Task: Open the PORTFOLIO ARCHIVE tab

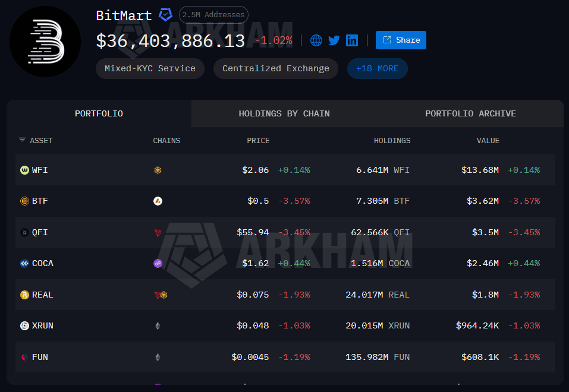Action: pos(470,113)
